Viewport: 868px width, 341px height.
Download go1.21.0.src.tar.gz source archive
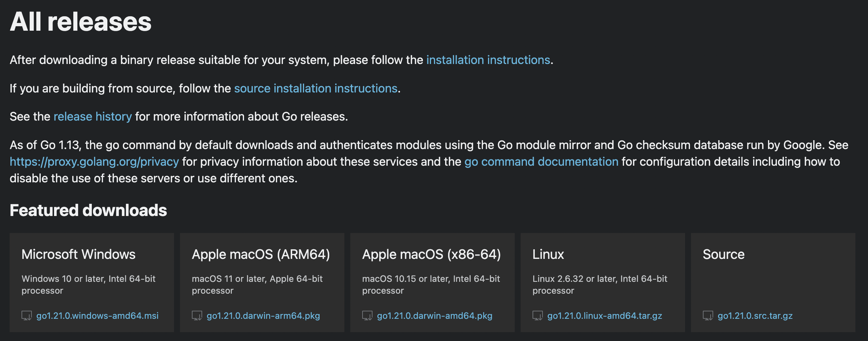coord(755,315)
